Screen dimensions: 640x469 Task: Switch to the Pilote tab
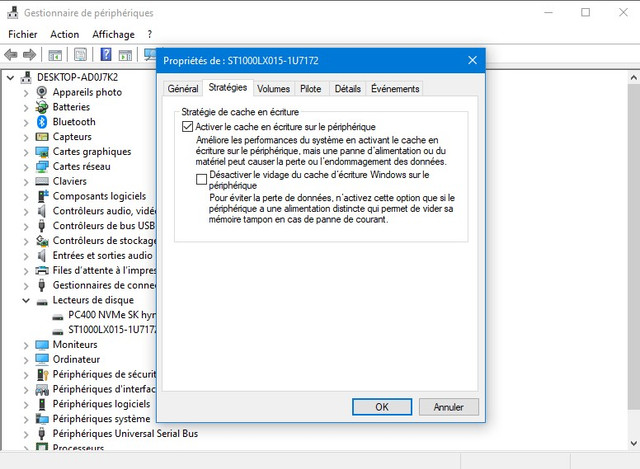coord(311,89)
